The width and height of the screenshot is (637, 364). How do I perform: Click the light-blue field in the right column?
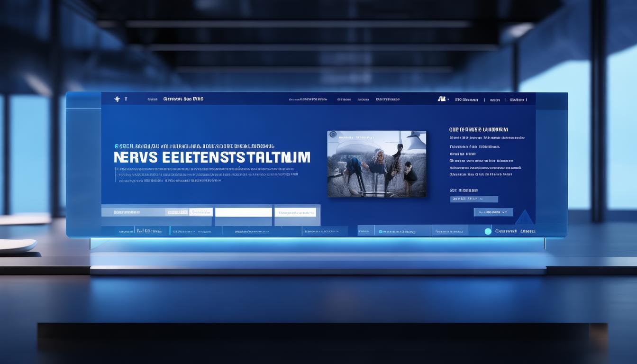click(x=474, y=199)
